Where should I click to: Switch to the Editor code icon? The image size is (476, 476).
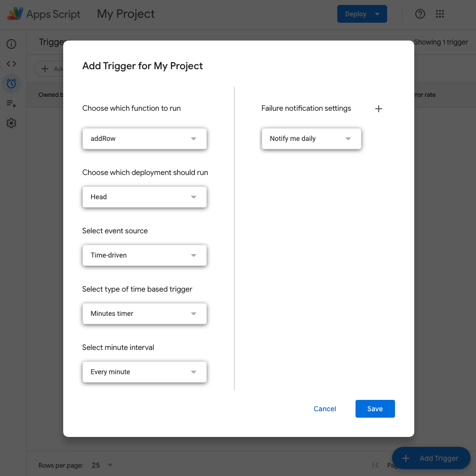(11, 63)
